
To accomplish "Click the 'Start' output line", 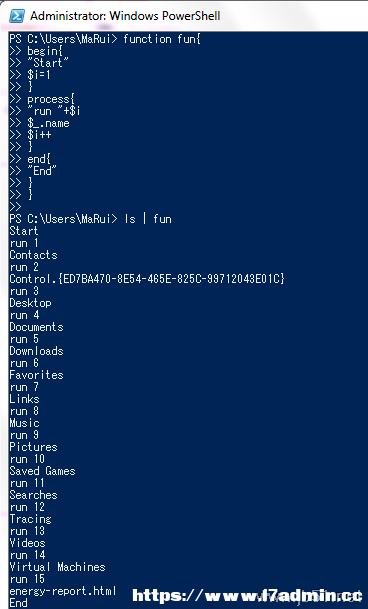I will pos(24,231).
